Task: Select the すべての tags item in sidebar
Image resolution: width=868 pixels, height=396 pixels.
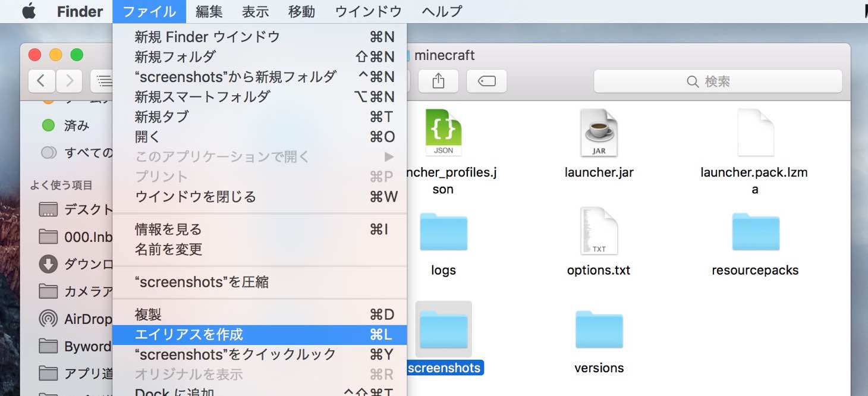Action: point(76,153)
